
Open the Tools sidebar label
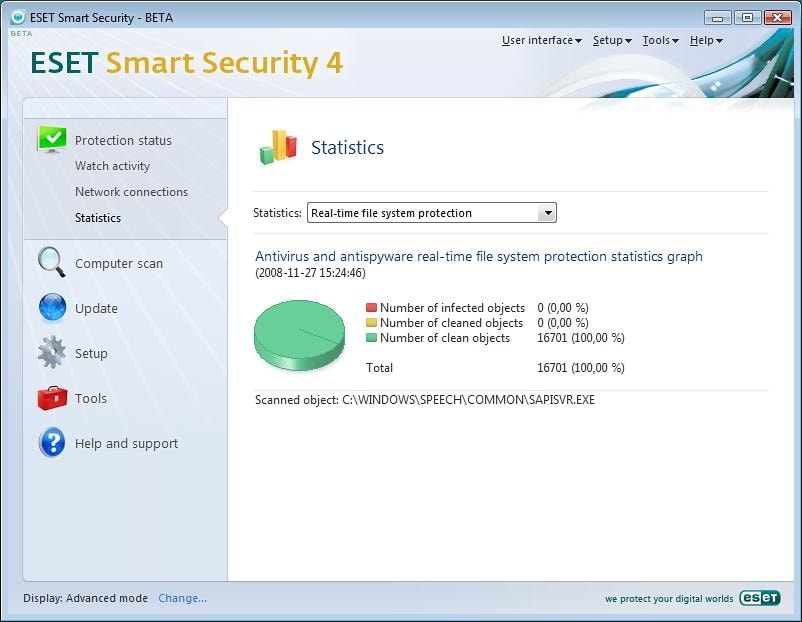click(91, 398)
